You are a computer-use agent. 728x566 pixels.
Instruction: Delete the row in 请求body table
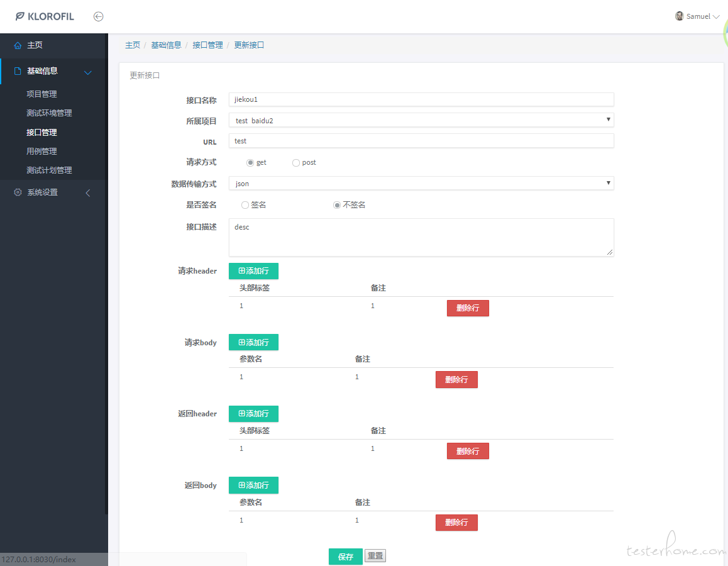pos(456,380)
